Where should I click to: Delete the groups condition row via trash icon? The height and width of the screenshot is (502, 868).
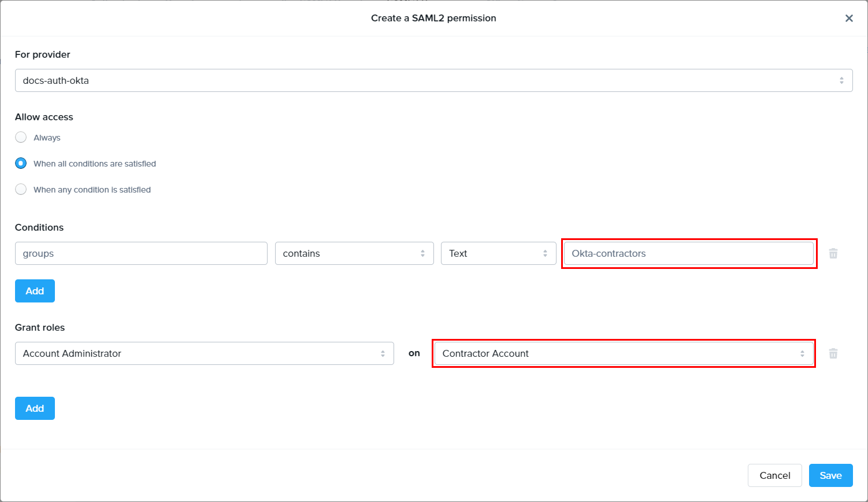coord(833,253)
